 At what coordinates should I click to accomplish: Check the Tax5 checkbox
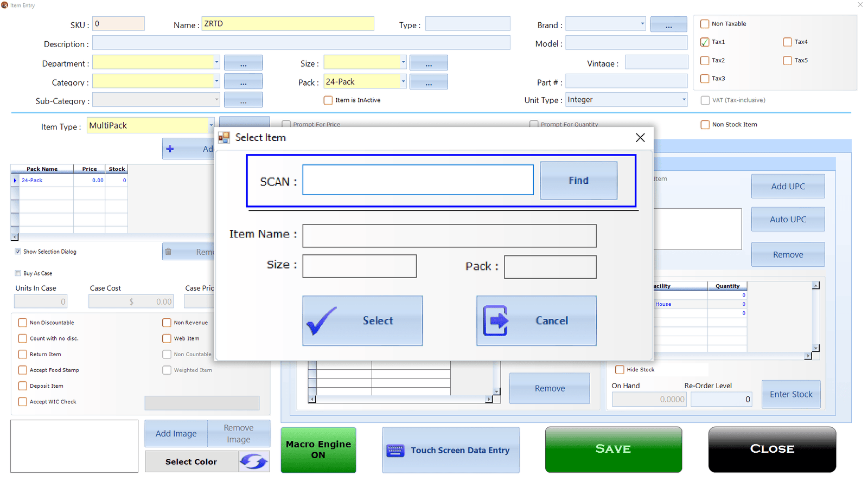point(787,60)
